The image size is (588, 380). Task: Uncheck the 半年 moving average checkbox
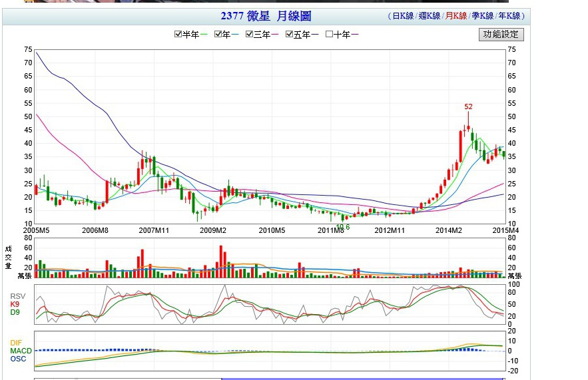178,34
